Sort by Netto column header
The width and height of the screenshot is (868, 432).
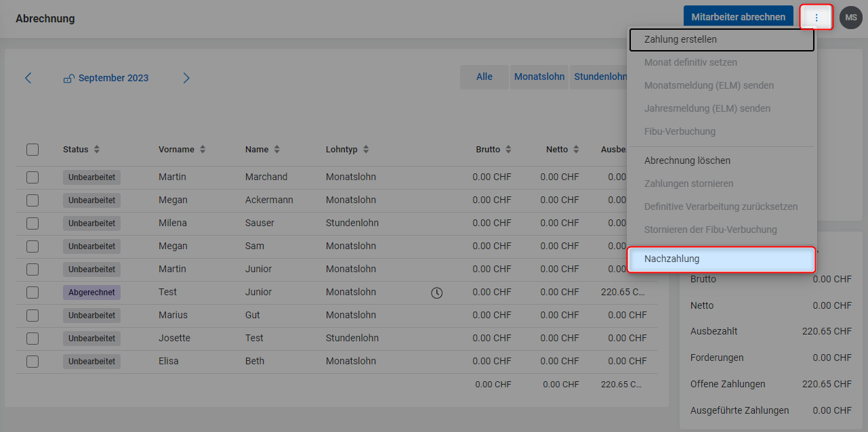coord(557,150)
